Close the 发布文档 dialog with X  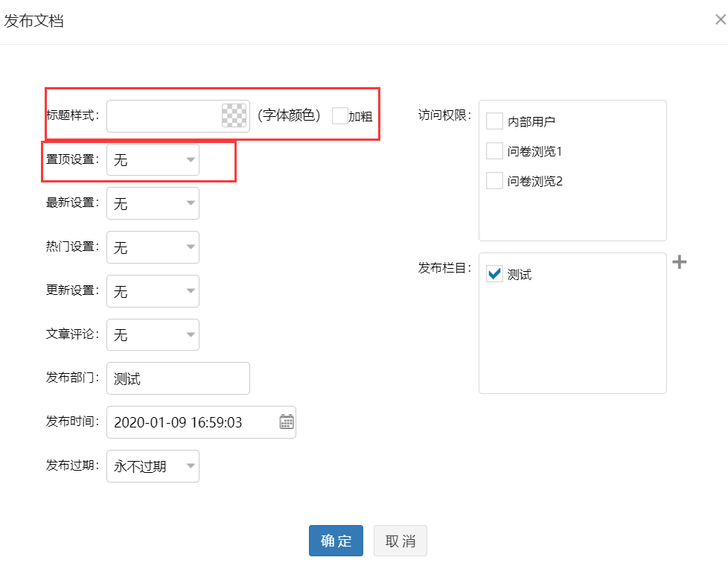pyautogui.click(x=721, y=19)
